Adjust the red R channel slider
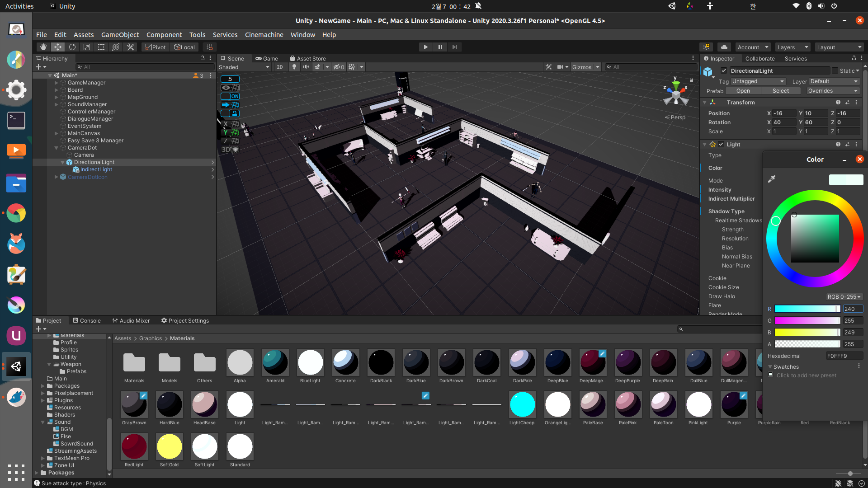The width and height of the screenshot is (868, 488). coord(807,309)
